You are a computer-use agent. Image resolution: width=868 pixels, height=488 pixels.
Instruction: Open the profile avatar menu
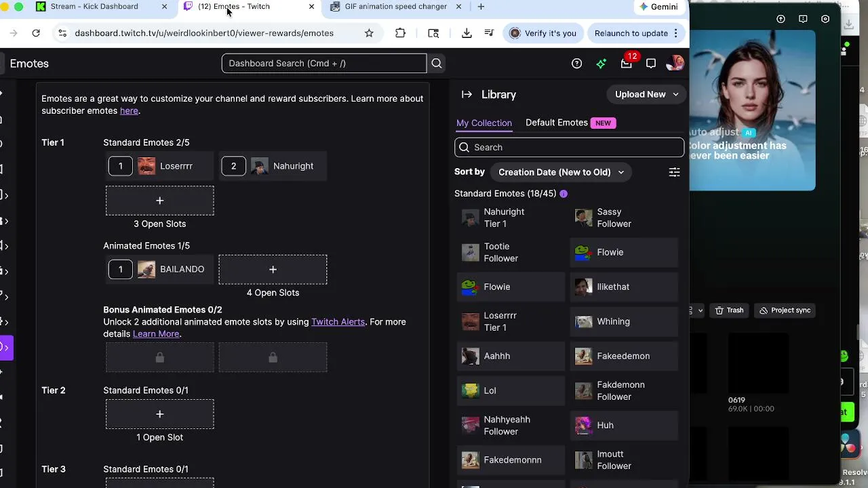675,64
